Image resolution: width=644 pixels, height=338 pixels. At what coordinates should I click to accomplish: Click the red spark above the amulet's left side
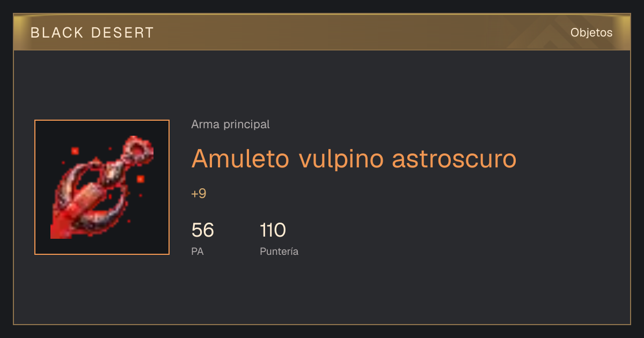75,151
